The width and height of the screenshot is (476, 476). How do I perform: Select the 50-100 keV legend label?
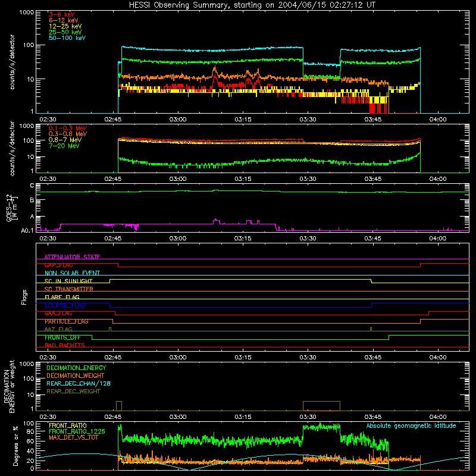point(67,38)
